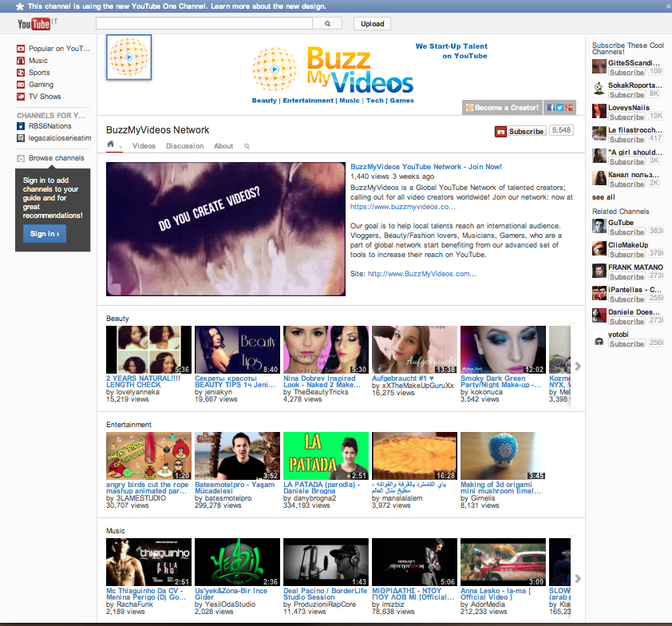672x626 pixels.
Task: Select the Music category icon in sidebar
Action: [x=21, y=61]
